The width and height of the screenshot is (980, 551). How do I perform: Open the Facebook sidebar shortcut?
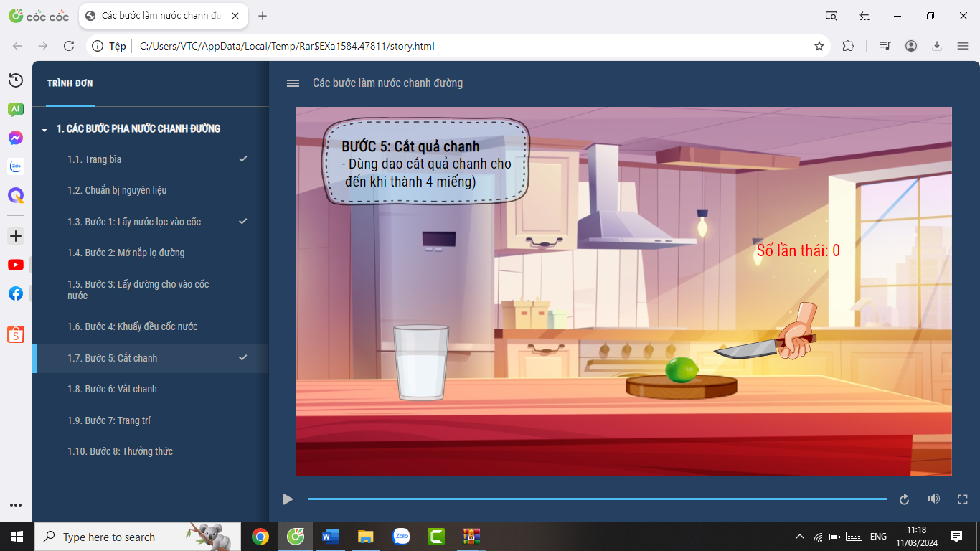point(16,293)
